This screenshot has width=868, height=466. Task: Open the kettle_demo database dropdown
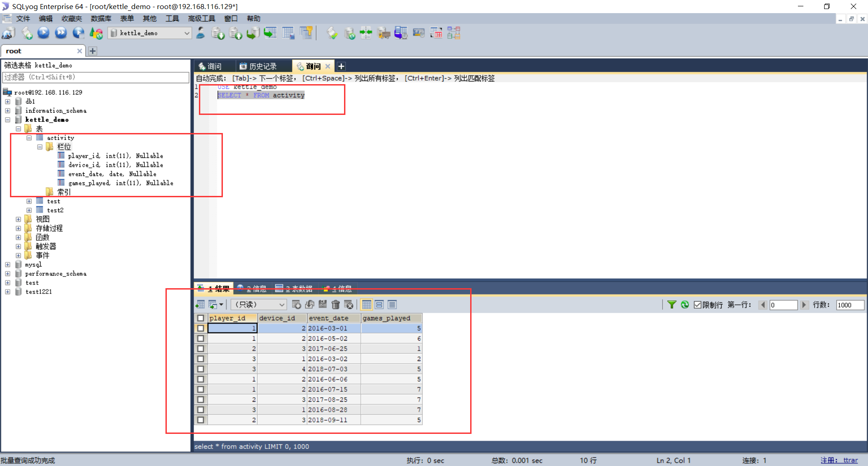coord(187,33)
